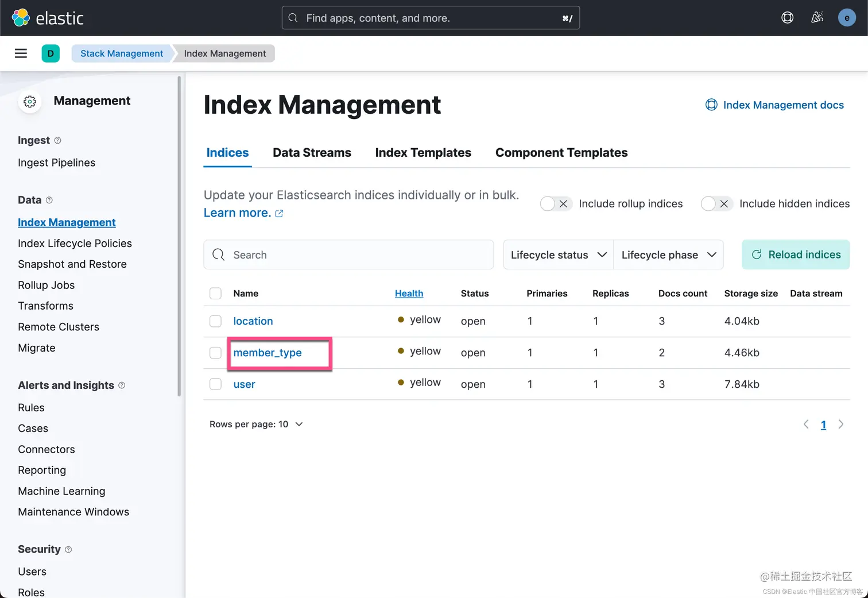Open the user index

tap(244, 384)
